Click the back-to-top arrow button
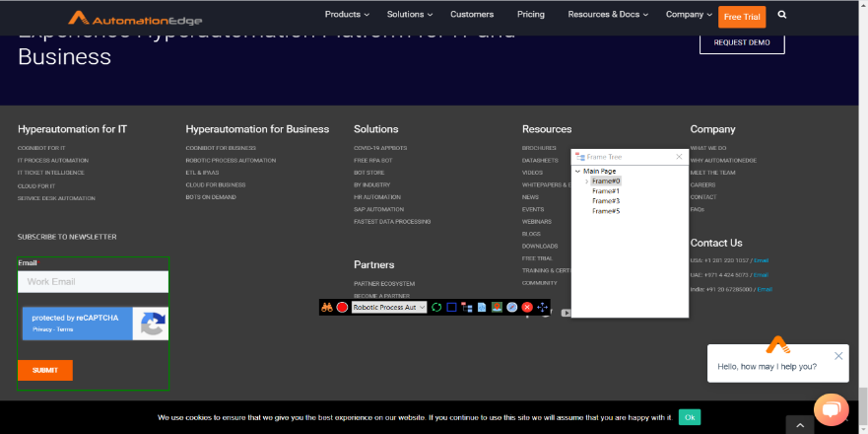Image resolution: width=868 pixels, height=434 pixels. 800,424
